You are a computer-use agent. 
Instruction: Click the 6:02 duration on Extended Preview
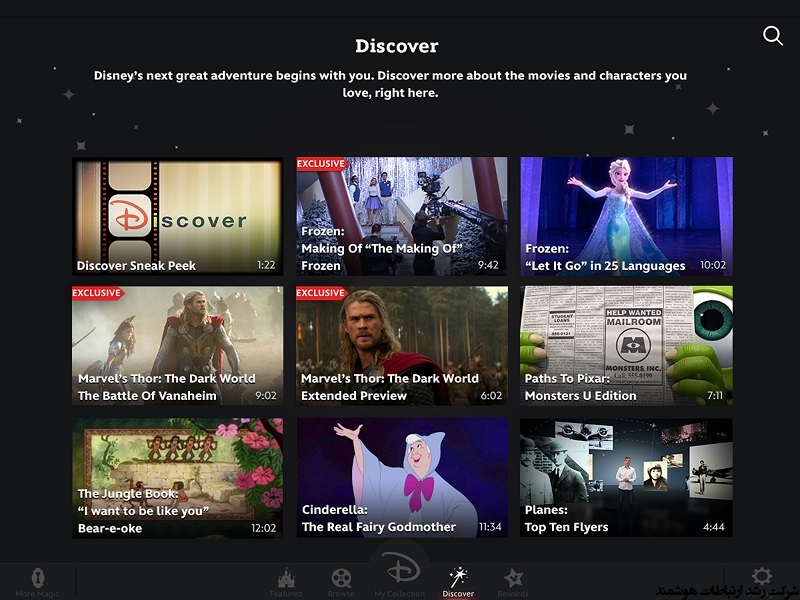point(491,395)
